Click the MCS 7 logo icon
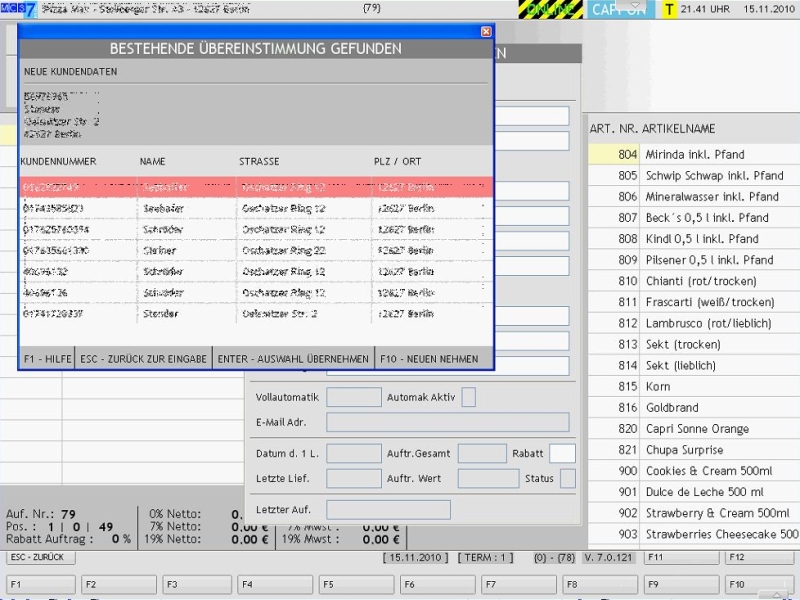This screenshot has width=800, height=600. [18, 9]
